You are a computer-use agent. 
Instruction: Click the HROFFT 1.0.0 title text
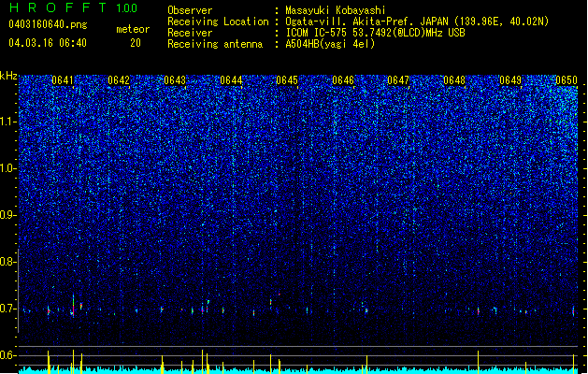73,7
